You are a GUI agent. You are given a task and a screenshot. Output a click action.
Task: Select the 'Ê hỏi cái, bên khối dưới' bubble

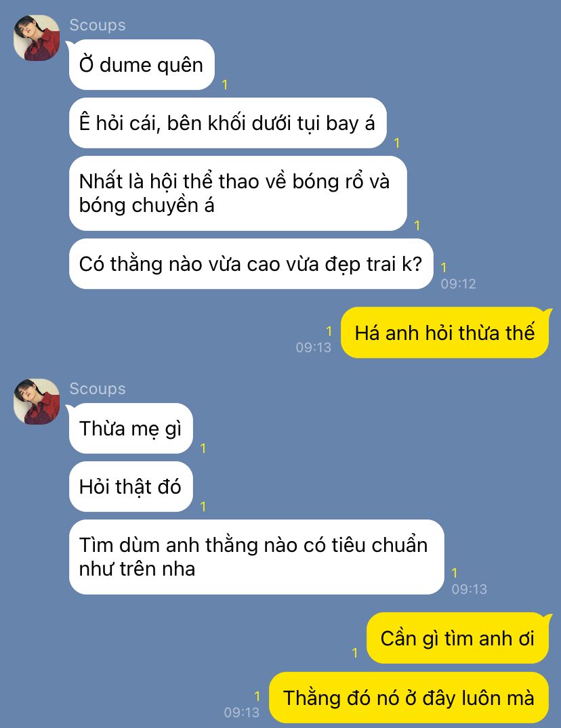tap(228, 123)
